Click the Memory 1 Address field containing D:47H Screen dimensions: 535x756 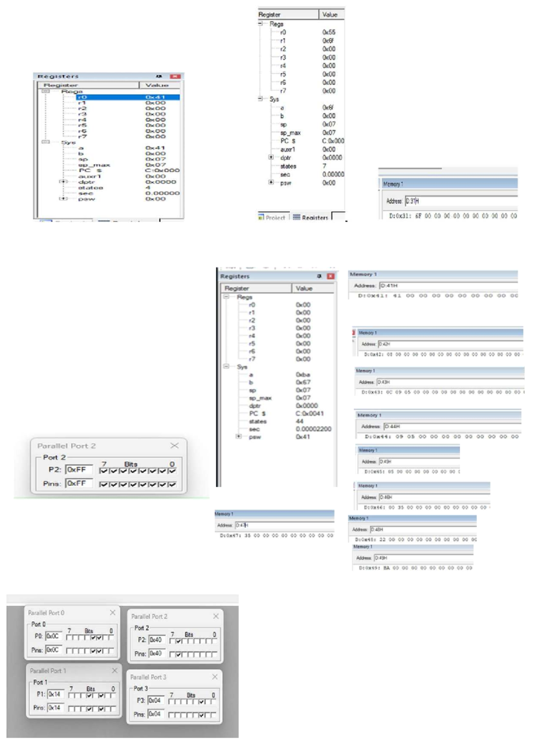tap(284, 525)
